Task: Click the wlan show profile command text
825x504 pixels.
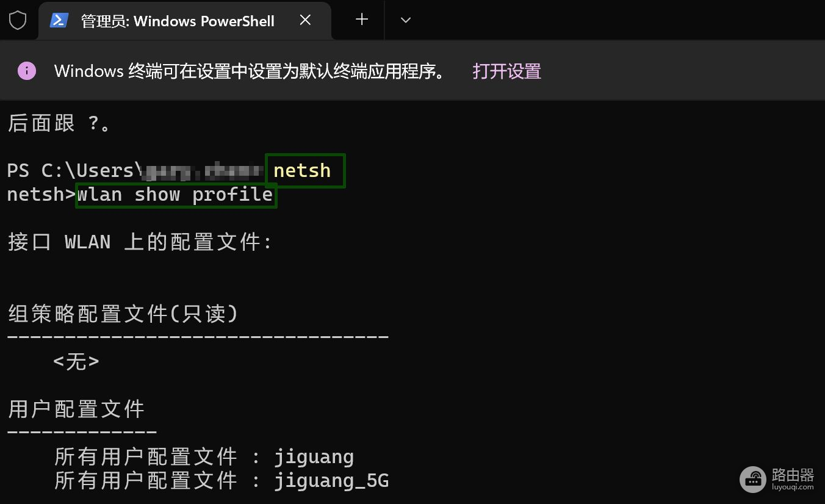Action: tap(175, 195)
